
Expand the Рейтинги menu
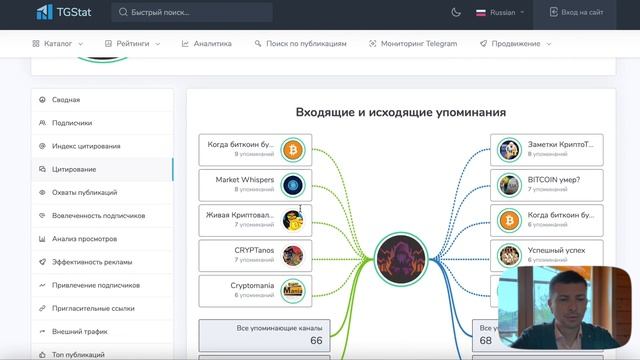132,44
